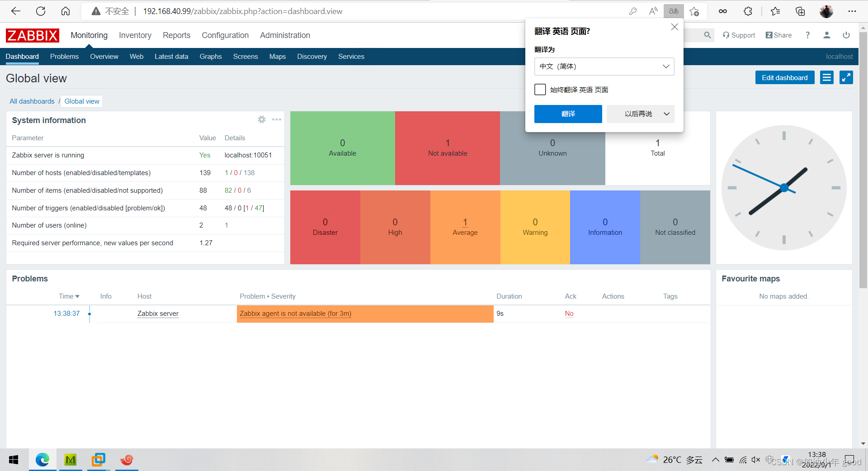The width and height of the screenshot is (868, 471).
Task: Open the collections icon
Action: pos(800,11)
